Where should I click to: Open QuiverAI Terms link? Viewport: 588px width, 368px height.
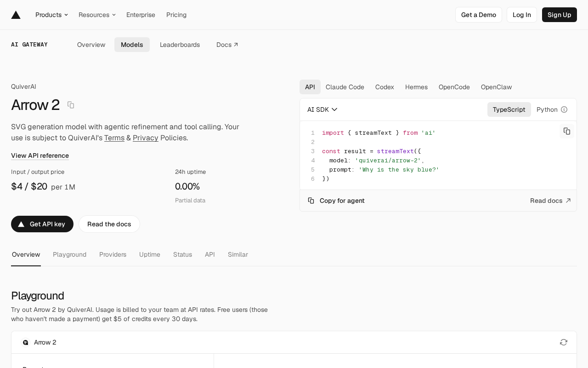(114, 138)
